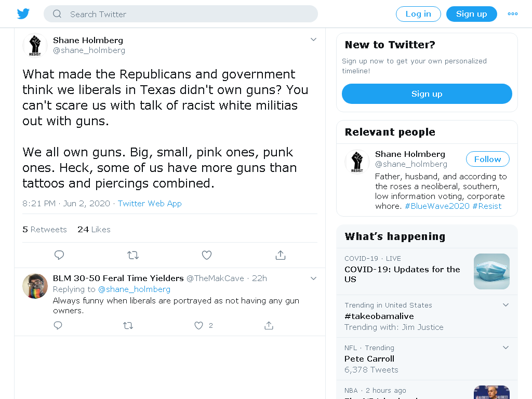View the 24 Likes list

tap(94, 229)
